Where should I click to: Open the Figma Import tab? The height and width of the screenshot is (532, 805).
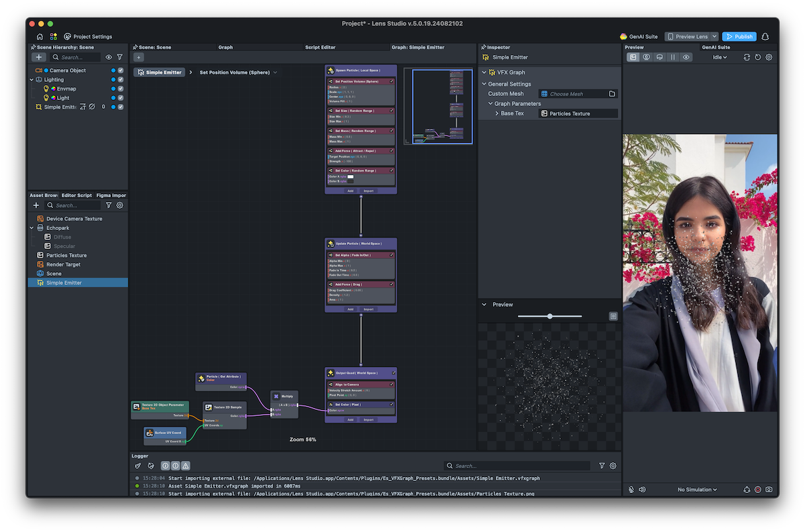pyautogui.click(x=111, y=195)
